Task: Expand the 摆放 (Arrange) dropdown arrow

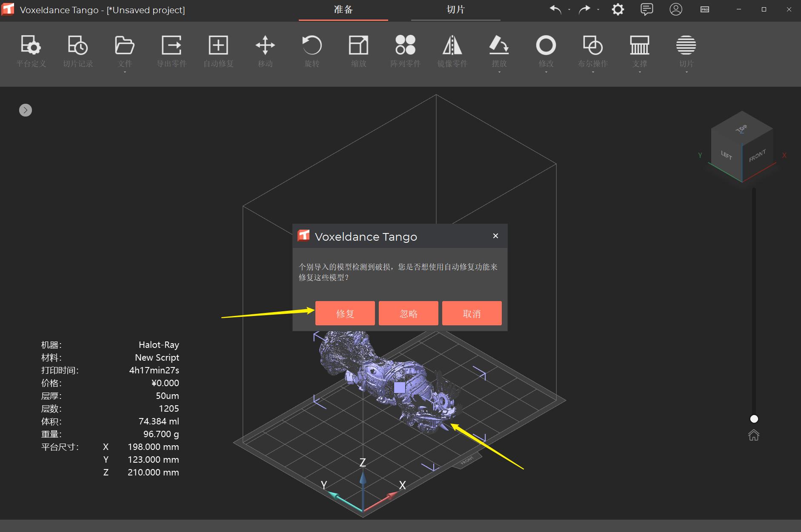Action: 499,72
